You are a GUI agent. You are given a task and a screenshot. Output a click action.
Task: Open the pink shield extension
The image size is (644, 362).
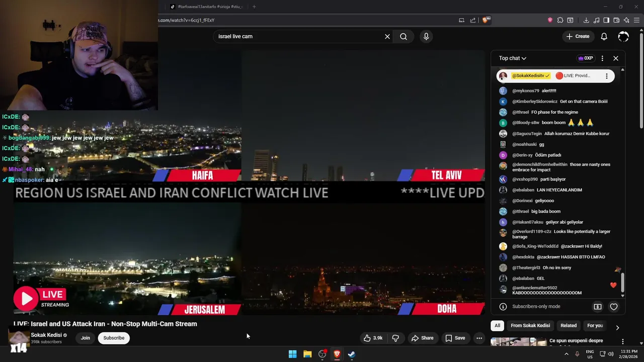point(550,20)
